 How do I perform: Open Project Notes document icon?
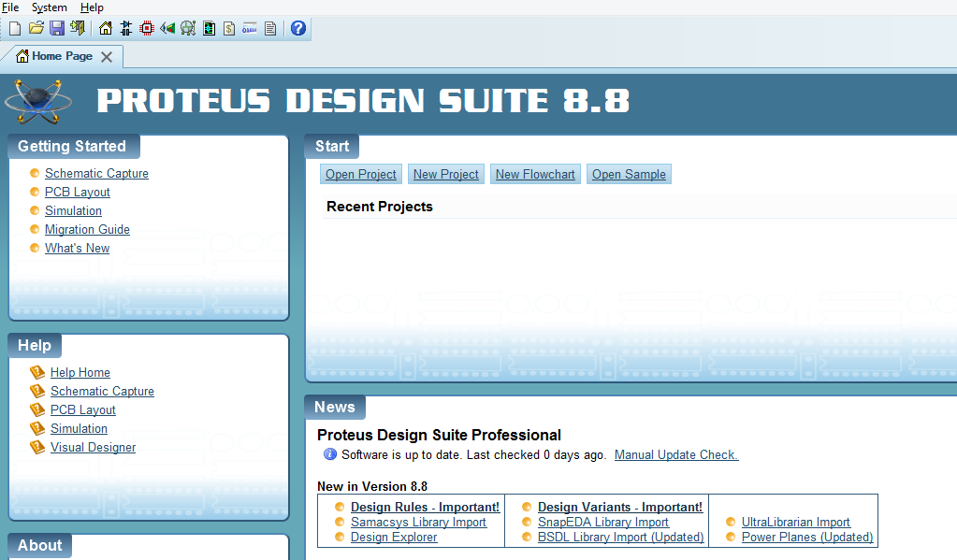coord(270,28)
